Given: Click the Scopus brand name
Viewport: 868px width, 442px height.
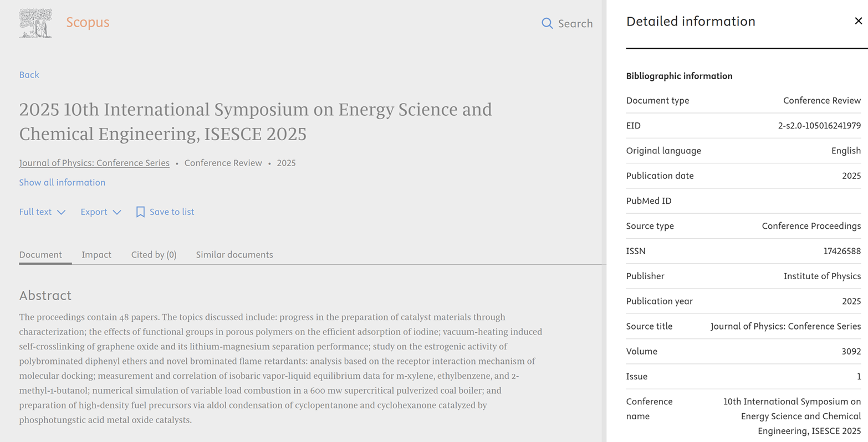Looking at the screenshot, I should coord(88,22).
